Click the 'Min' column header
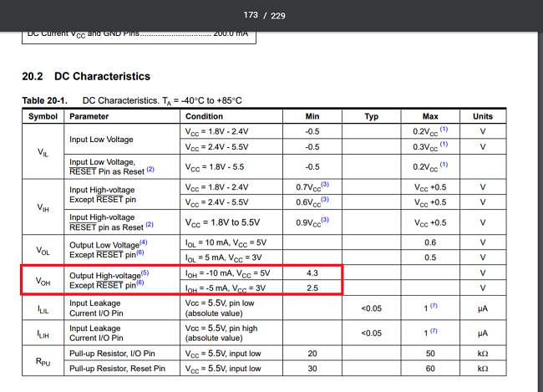This screenshot has width=543, height=392. click(x=312, y=116)
